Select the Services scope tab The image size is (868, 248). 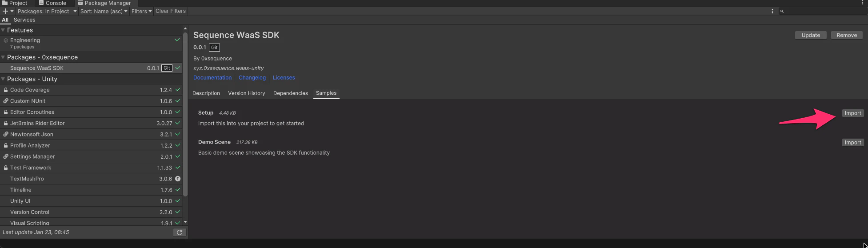pyautogui.click(x=24, y=20)
